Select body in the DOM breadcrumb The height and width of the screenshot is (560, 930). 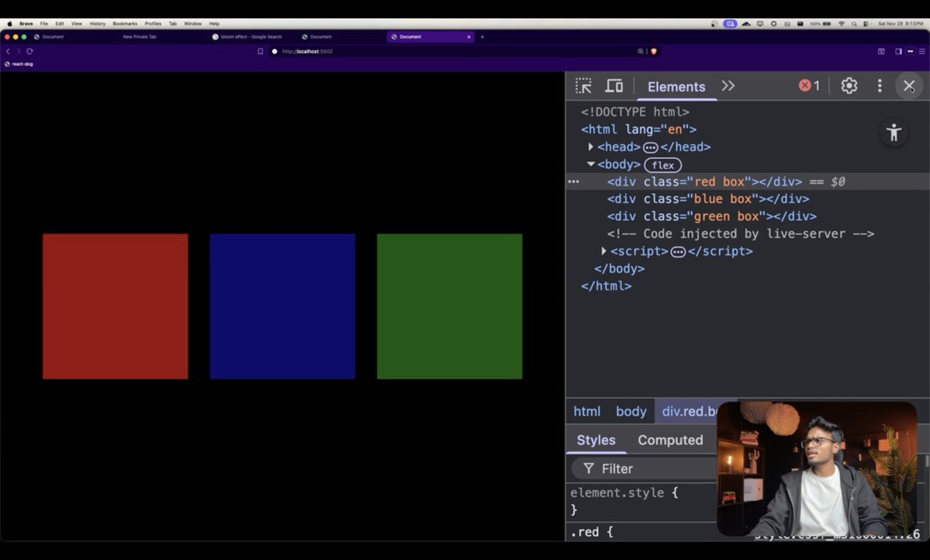click(631, 411)
